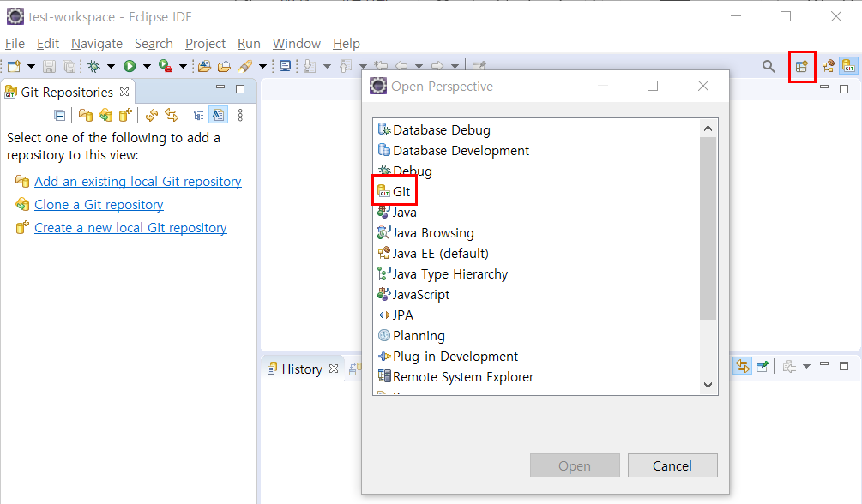Click the magnifier Quick Access search icon

[x=769, y=67]
